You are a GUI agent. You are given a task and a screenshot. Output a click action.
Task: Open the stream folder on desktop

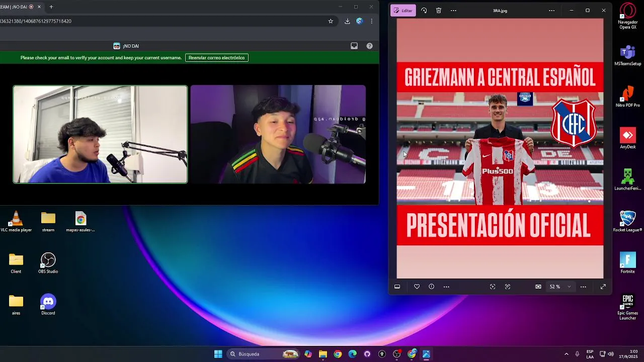pyautogui.click(x=48, y=222)
